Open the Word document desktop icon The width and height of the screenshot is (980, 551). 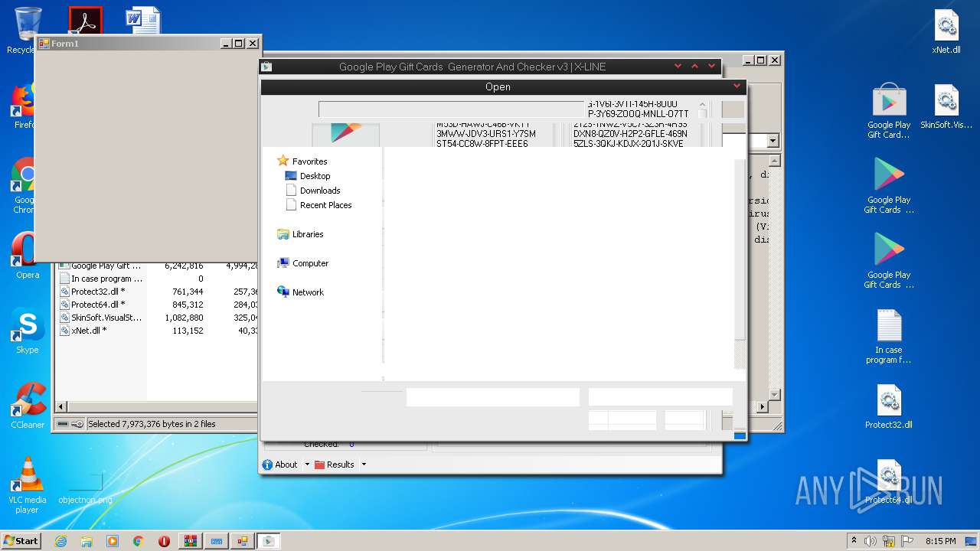(x=143, y=21)
